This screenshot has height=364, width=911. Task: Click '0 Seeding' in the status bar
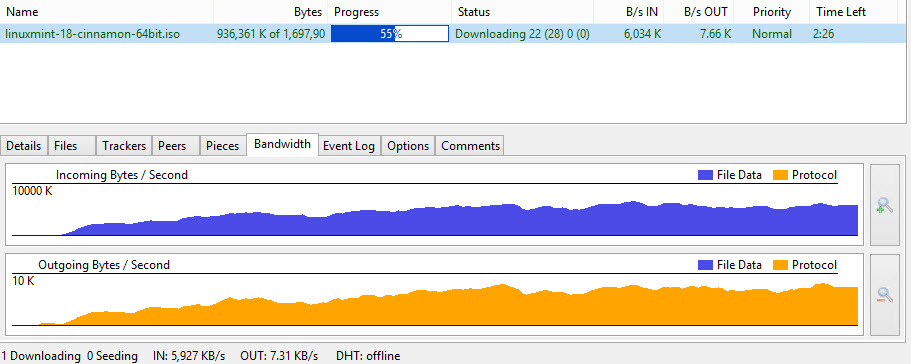click(112, 356)
